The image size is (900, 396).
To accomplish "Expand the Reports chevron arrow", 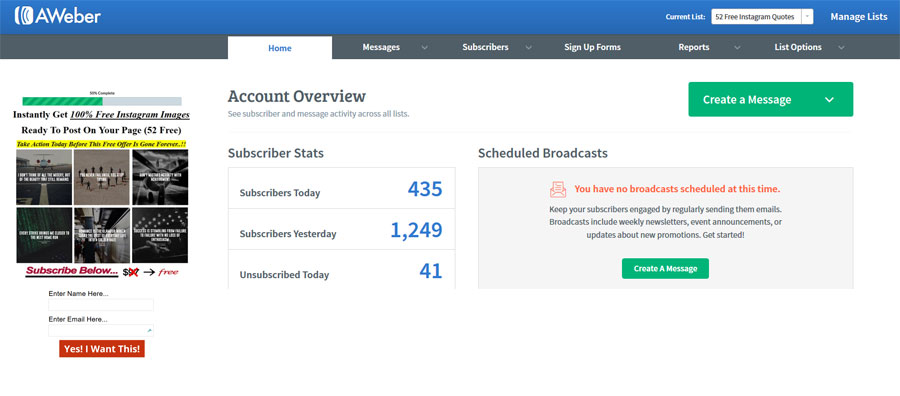I will coord(737,48).
